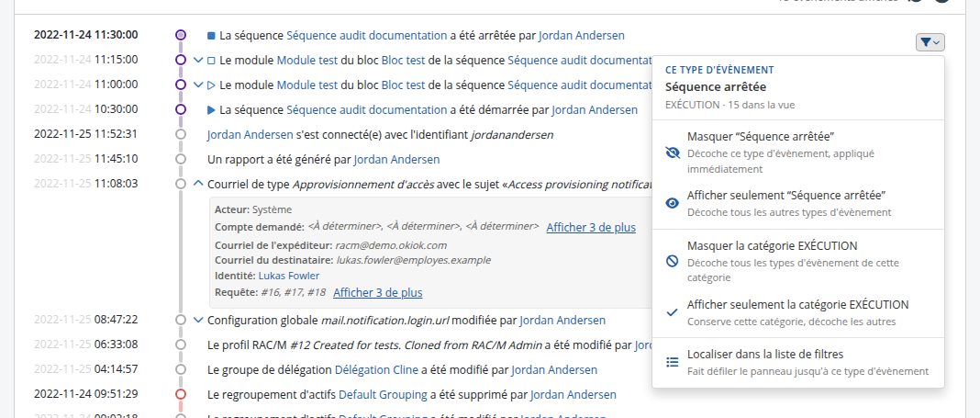Choose Afficher seulement "Séquence arrêtée"
This screenshot has height=418, width=980.
(798, 203)
